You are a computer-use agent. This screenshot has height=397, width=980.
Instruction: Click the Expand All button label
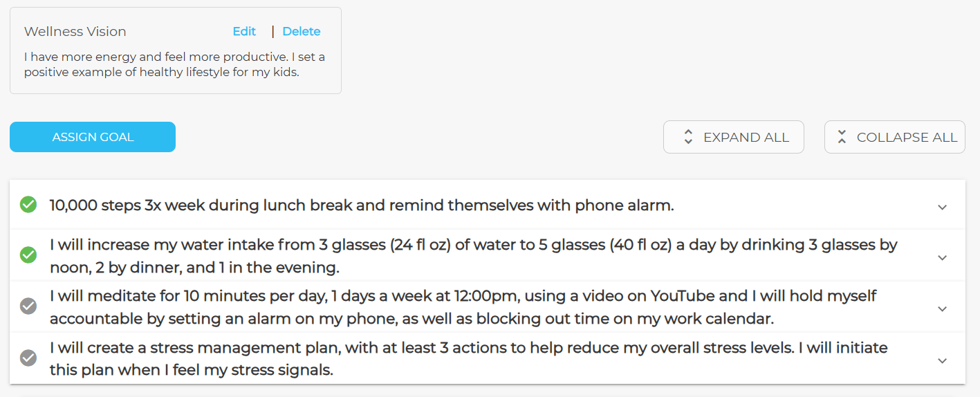click(x=746, y=138)
